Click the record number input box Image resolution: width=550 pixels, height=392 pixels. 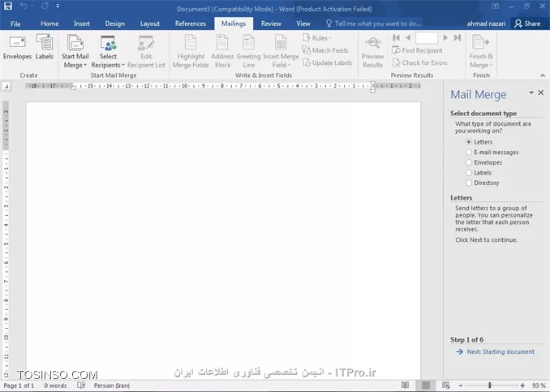click(427, 37)
